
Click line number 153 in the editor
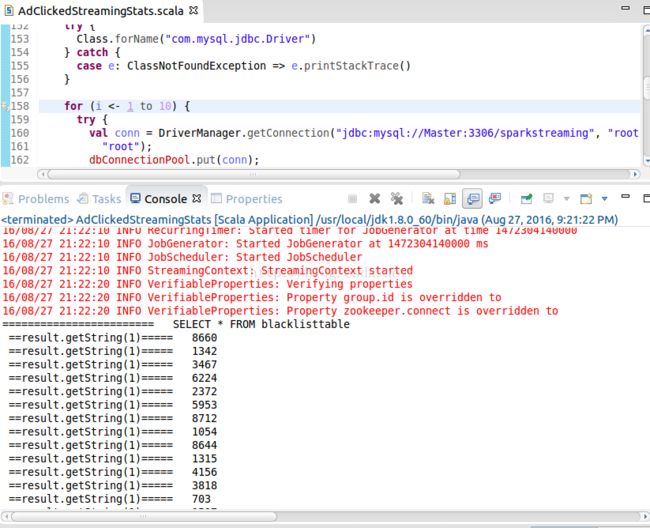[20, 39]
